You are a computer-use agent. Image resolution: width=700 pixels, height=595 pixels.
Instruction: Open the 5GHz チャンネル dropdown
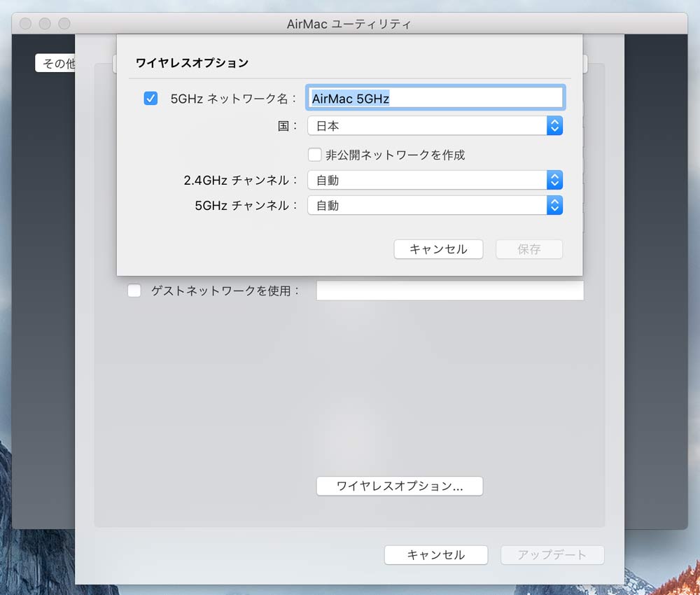point(435,205)
